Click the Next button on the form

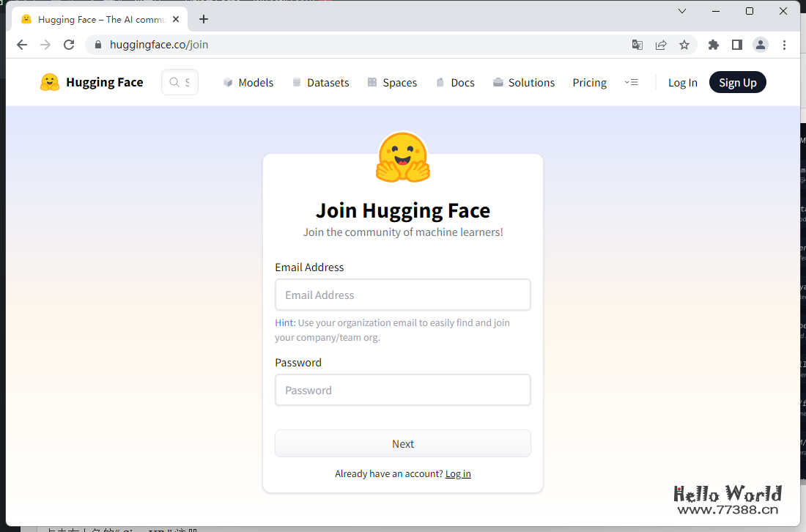(x=402, y=443)
